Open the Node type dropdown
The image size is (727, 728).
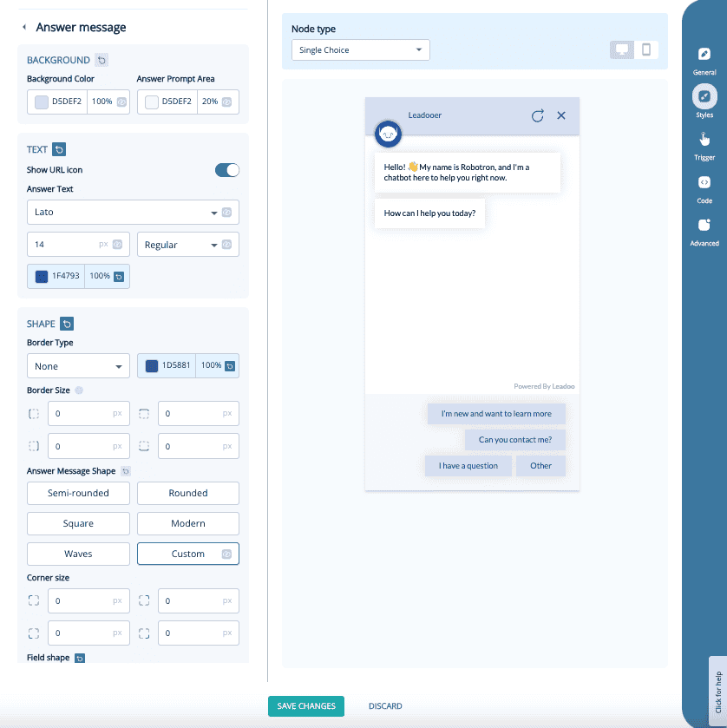(x=360, y=49)
